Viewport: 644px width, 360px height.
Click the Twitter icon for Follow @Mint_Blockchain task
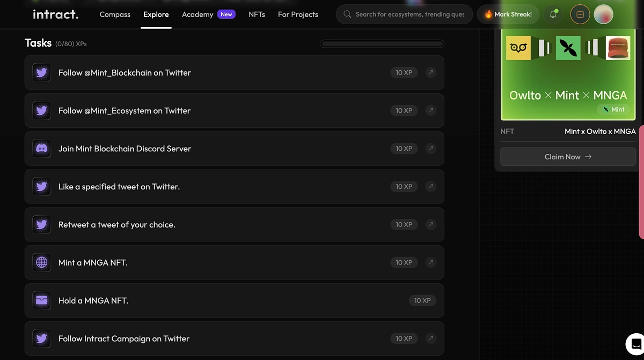tap(41, 72)
